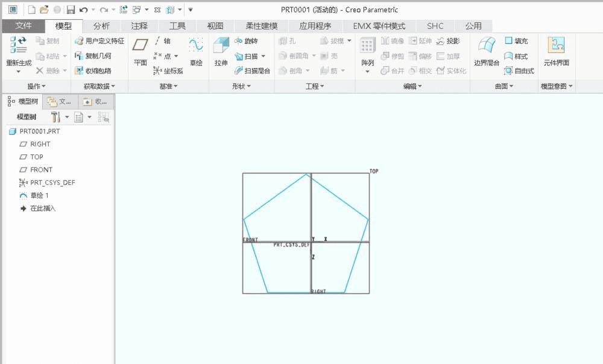Open the 阵列 (Pattern) dropdown arrow
603x364 pixels.
(x=367, y=71)
